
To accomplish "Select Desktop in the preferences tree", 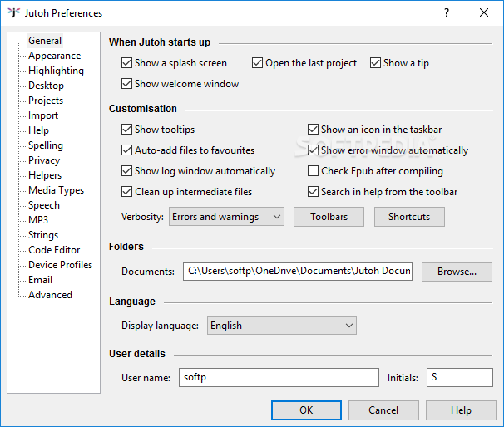I will point(46,86).
